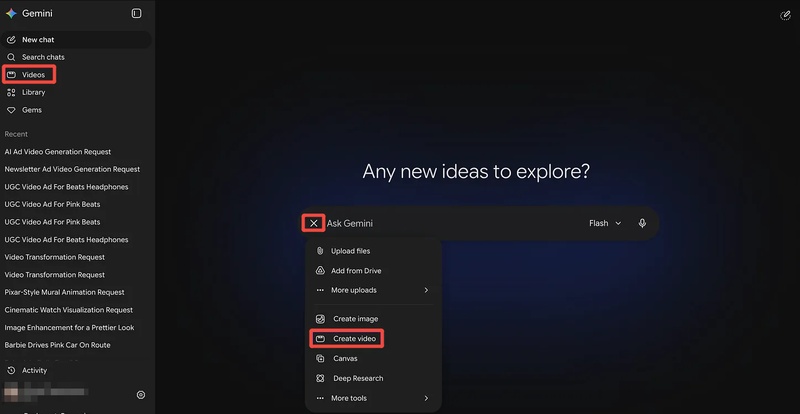
Task: Choose Canvas from the menu
Action: [373, 359]
